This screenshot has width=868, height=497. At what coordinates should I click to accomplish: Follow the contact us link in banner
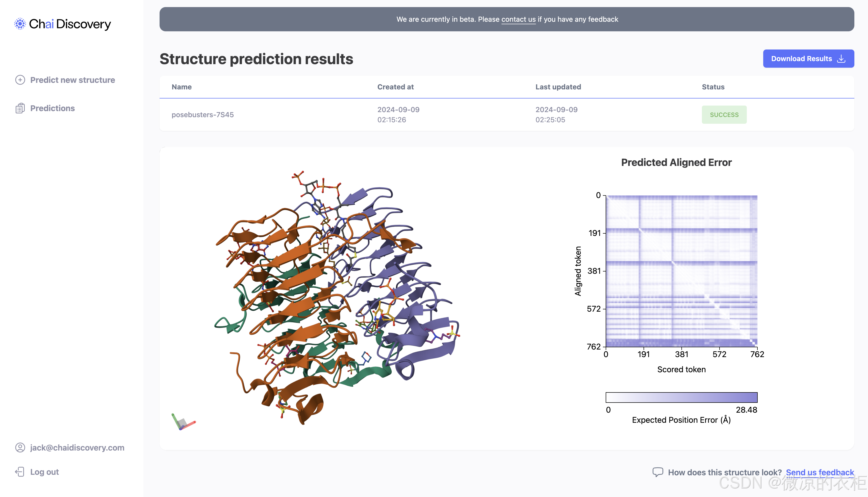click(x=518, y=19)
